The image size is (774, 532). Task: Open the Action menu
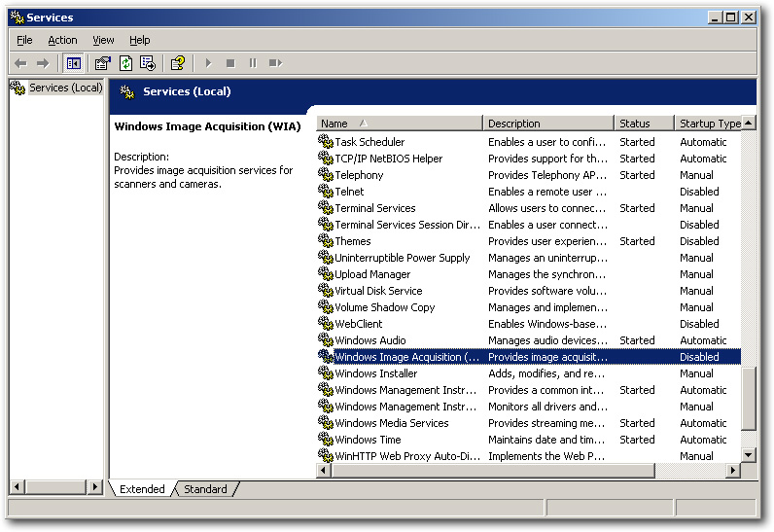(x=62, y=40)
